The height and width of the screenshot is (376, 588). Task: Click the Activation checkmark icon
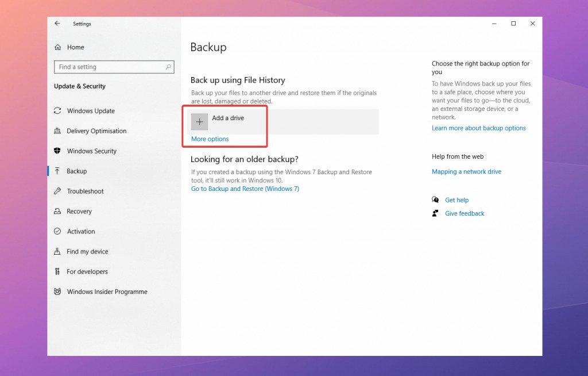click(58, 231)
